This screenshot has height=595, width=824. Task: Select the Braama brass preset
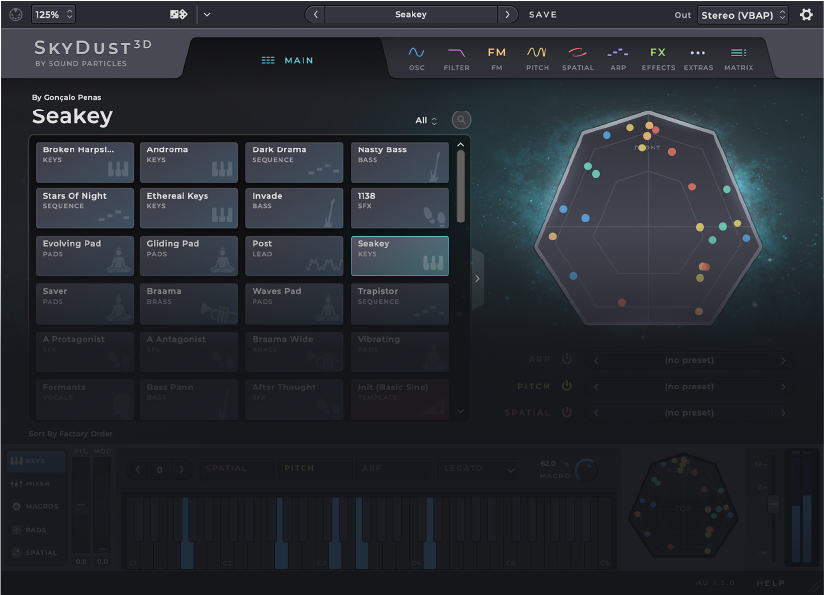[189, 304]
